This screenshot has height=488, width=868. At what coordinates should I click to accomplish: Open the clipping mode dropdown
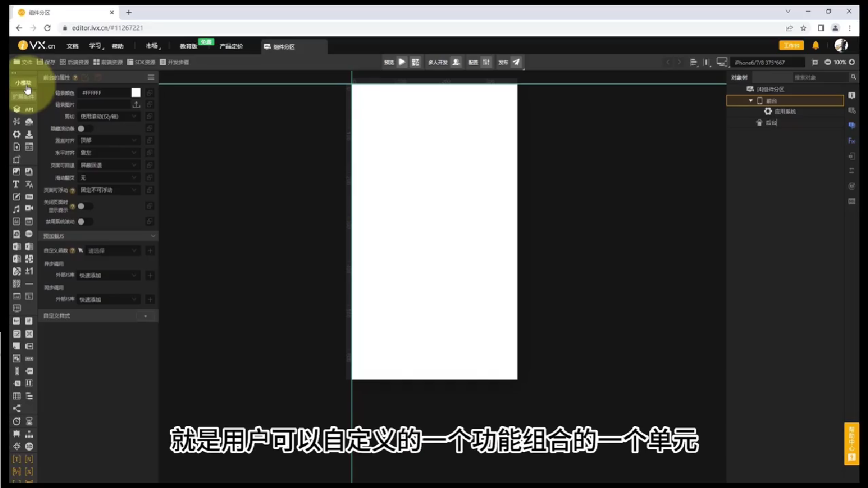click(x=109, y=116)
